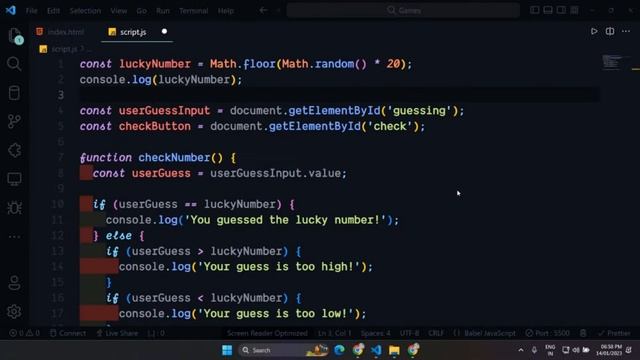Open the taskbar clock and date
This screenshot has height=360, width=640.
pyautogui.click(x=609, y=350)
